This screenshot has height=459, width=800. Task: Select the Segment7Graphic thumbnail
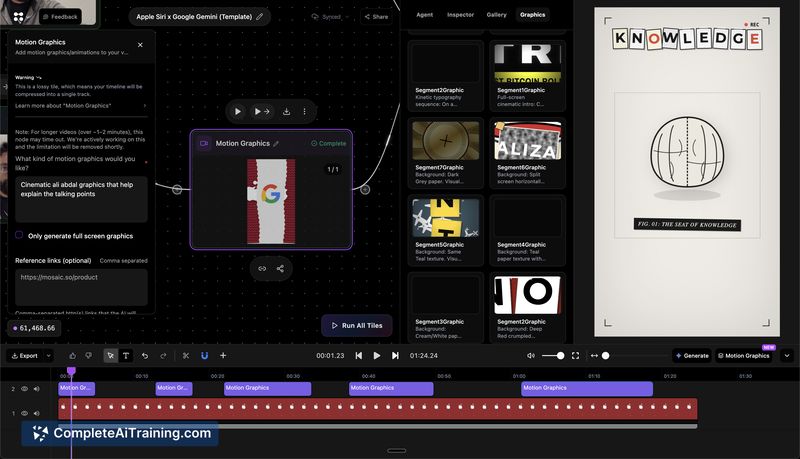443,140
